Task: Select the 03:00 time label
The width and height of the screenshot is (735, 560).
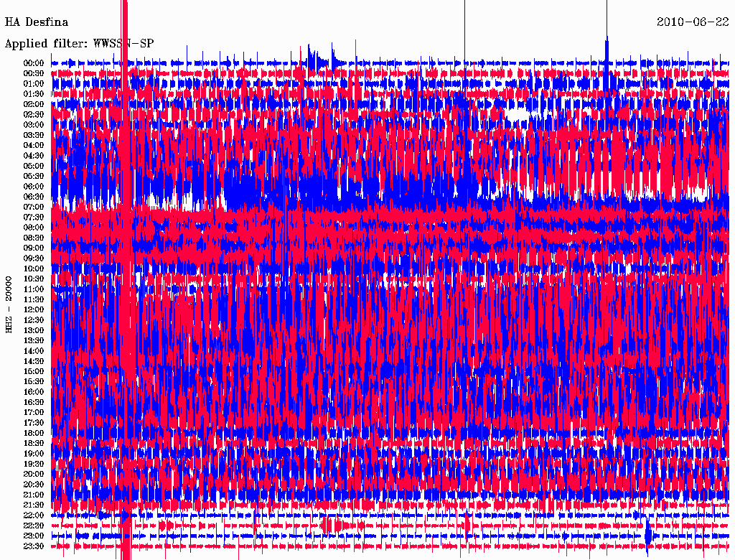Action: coord(34,125)
